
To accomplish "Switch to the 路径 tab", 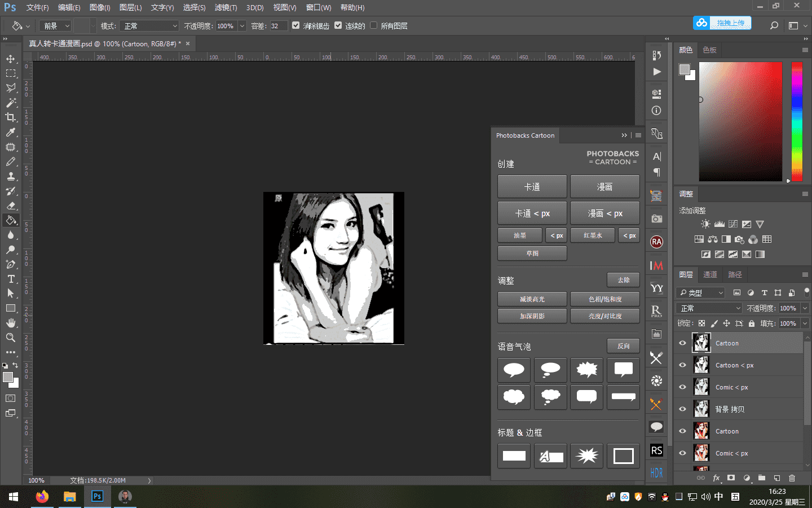I will [735, 274].
